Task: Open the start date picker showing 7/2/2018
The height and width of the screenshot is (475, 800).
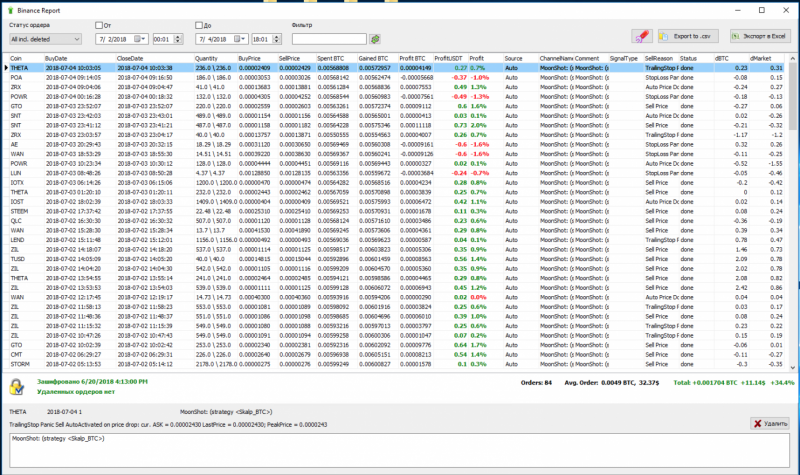Action: (120, 39)
